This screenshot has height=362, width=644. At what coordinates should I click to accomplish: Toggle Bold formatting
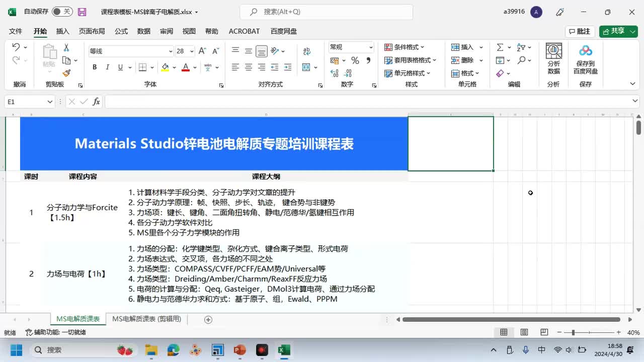[95, 67]
